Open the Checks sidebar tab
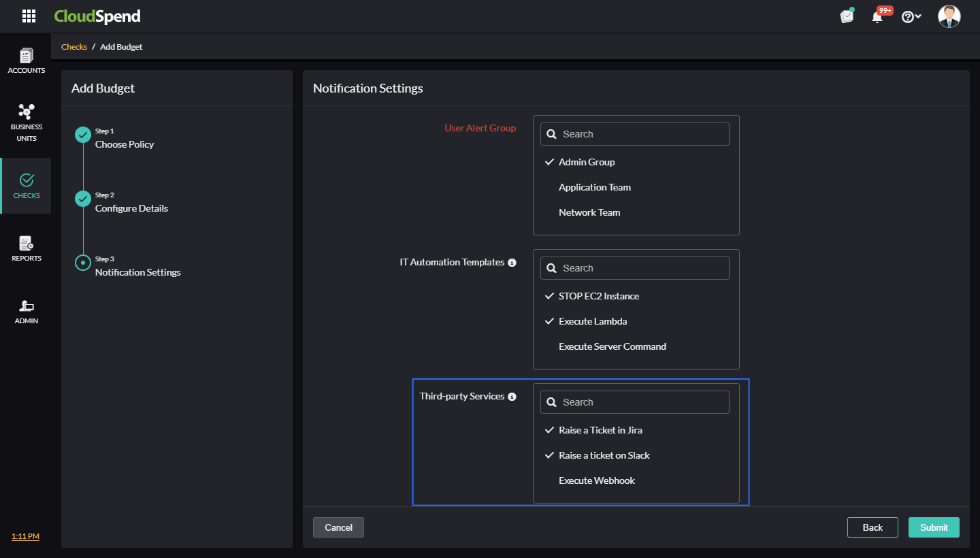The image size is (980, 558). click(27, 186)
